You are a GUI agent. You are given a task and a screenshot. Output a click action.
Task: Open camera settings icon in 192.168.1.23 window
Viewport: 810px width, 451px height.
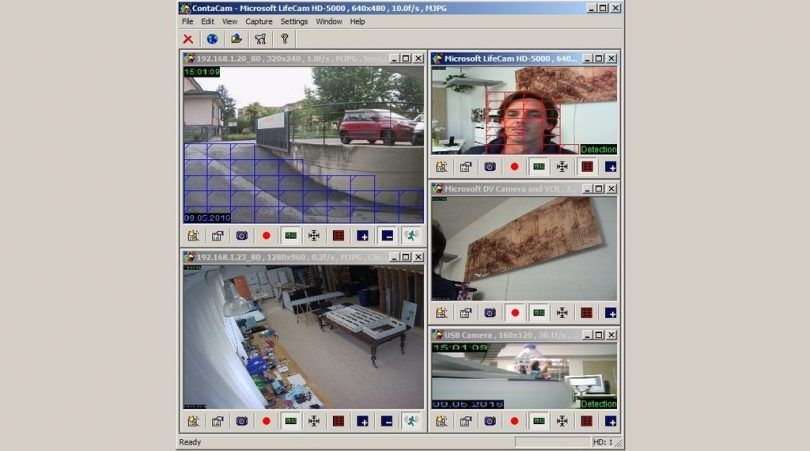click(193, 421)
